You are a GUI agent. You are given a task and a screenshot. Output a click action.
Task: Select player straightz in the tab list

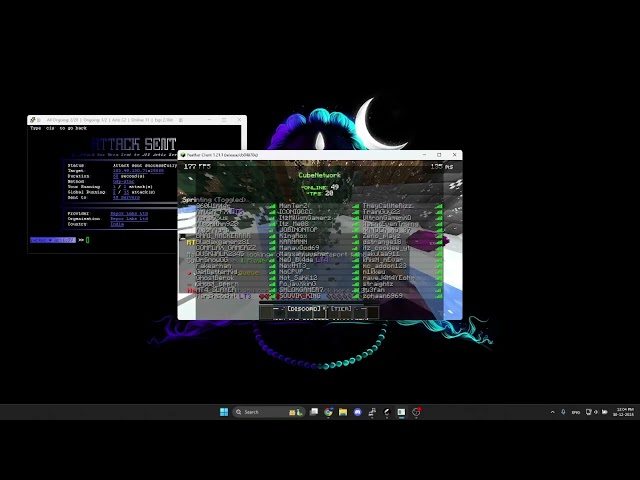378,284
